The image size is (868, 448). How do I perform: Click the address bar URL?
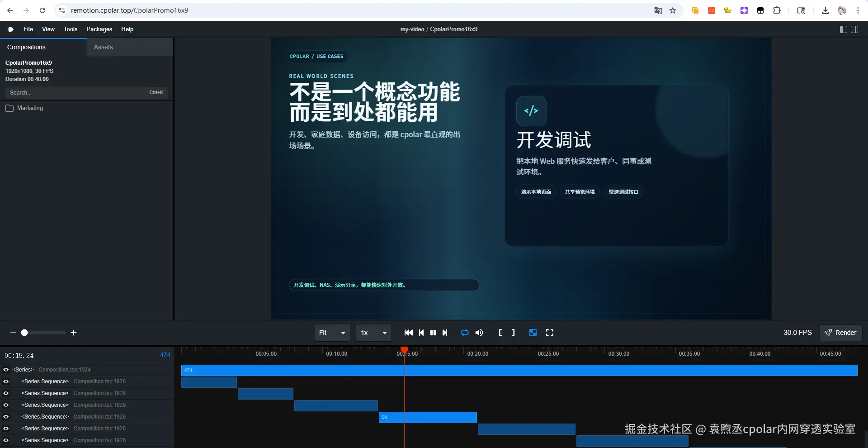click(x=129, y=10)
